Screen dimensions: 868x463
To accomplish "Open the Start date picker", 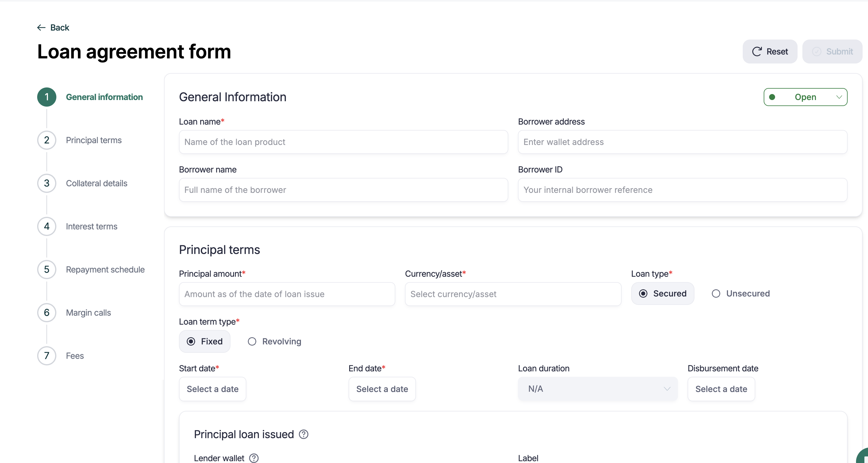I will click(212, 389).
